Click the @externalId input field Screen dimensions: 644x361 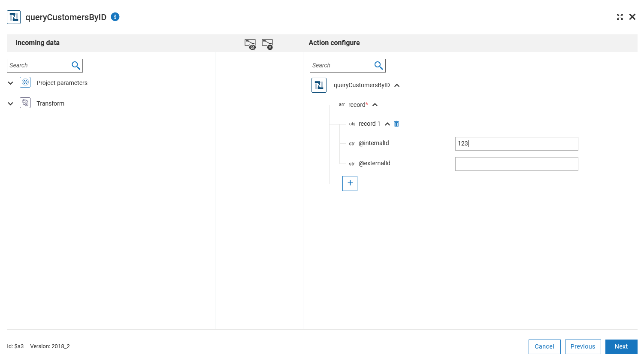pos(516,164)
